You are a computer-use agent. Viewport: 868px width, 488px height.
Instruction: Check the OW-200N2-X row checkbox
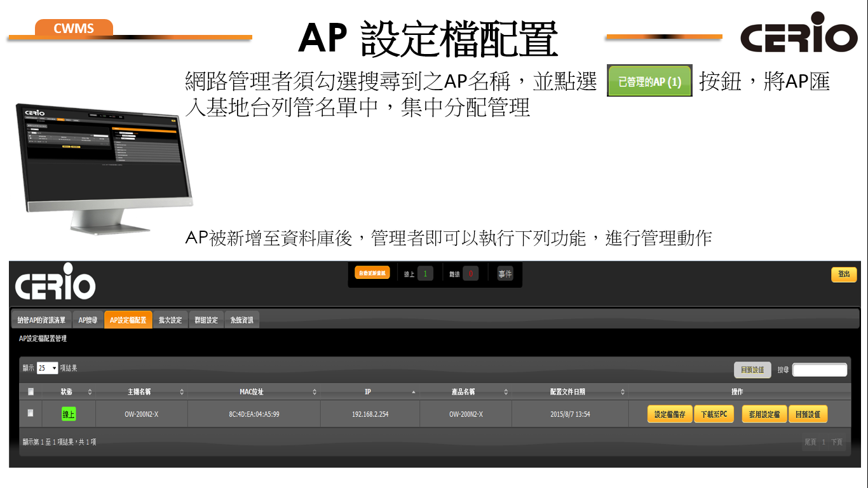coord(31,413)
